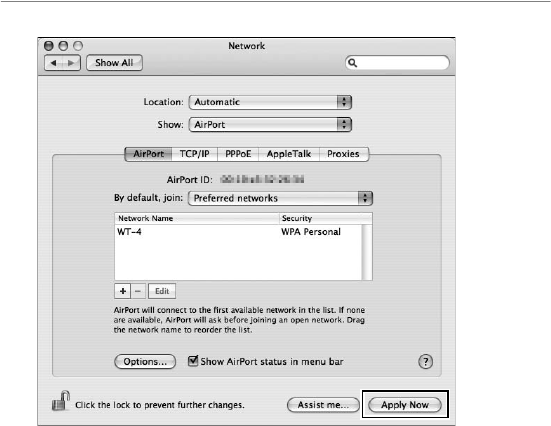Select the Proxies tab
The image size is (551, 426).
pyautogui.click(x=343, y=154)
